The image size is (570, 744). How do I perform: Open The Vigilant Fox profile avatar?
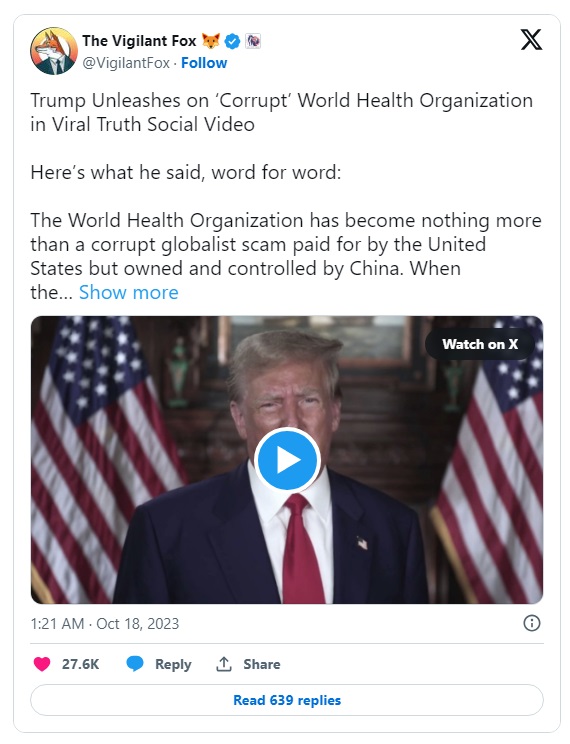coord(54,51)
